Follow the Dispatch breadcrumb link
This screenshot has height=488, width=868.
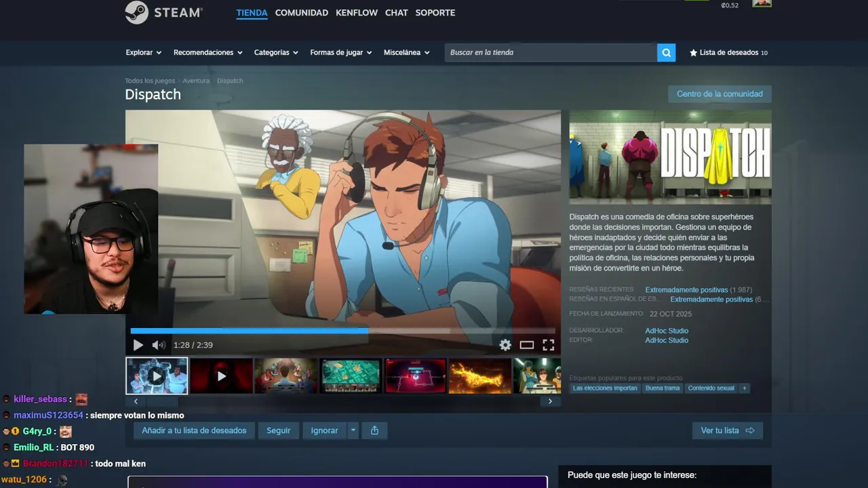230,81
